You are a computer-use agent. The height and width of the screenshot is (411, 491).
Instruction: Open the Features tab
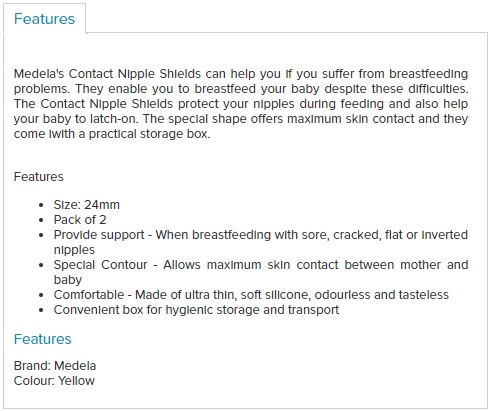point(44,19)
